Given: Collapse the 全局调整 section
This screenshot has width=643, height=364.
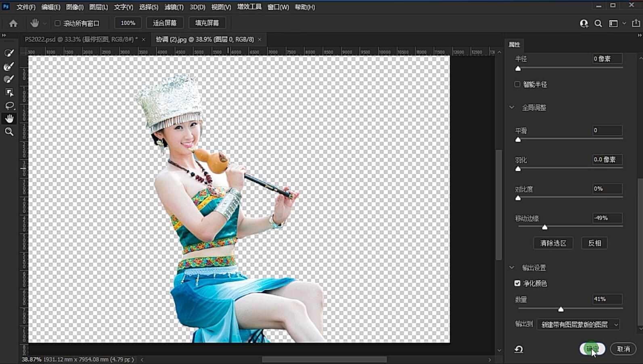Looking at the screenshot, I should (x=512, y=108).
